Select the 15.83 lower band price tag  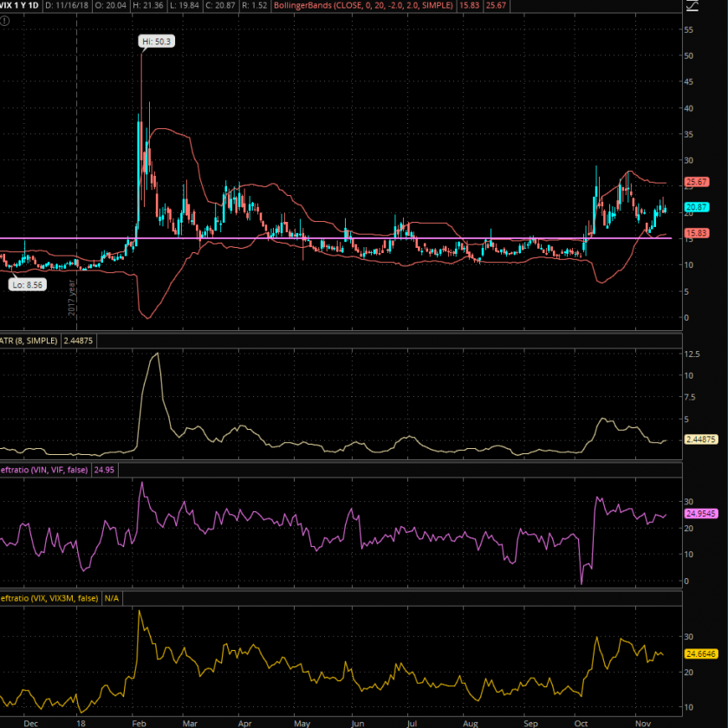pyautogui.click(x=697, y=233)
